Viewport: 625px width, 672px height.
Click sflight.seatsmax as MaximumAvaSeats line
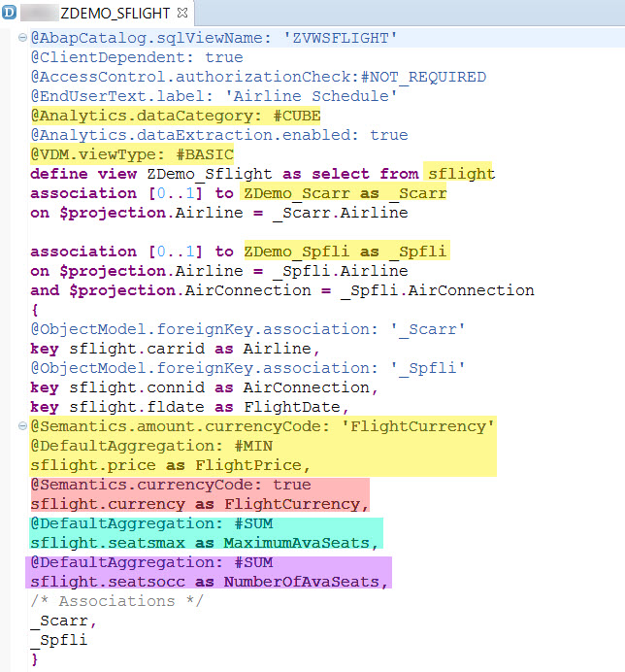click(205, 543)
